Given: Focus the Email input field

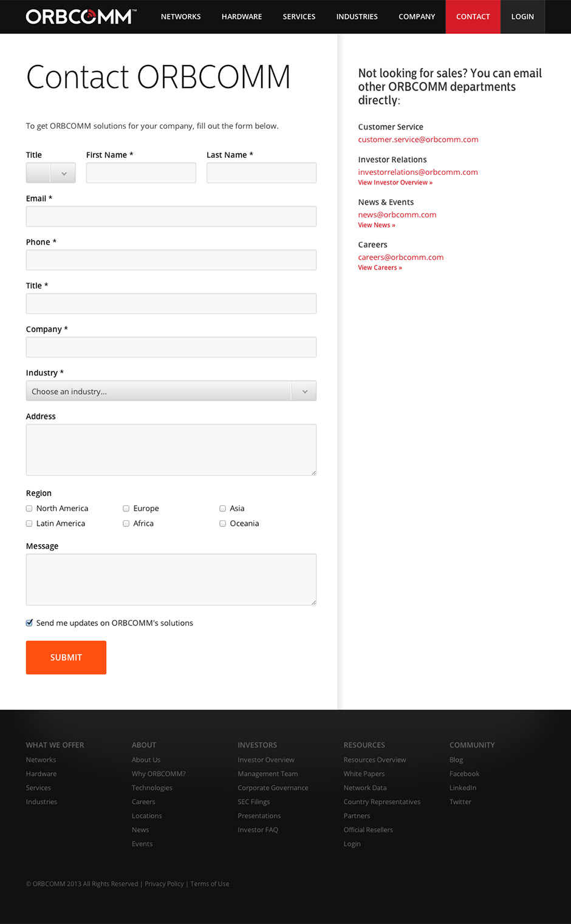Looking at the screenshot, I should [171, 217].
